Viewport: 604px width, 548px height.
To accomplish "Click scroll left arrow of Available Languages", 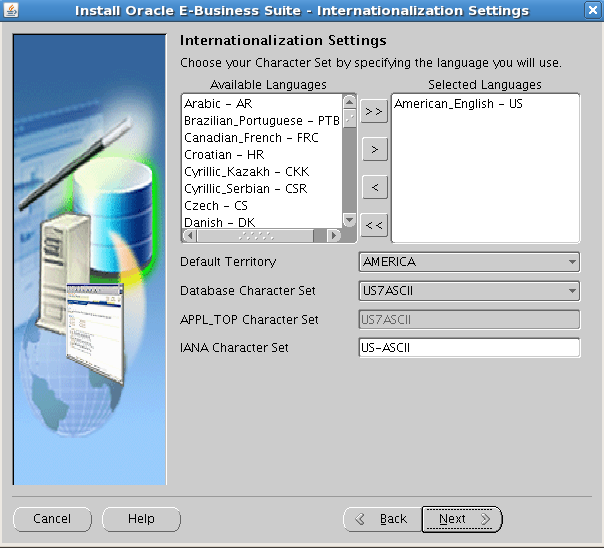I will (x=190, y=235).
